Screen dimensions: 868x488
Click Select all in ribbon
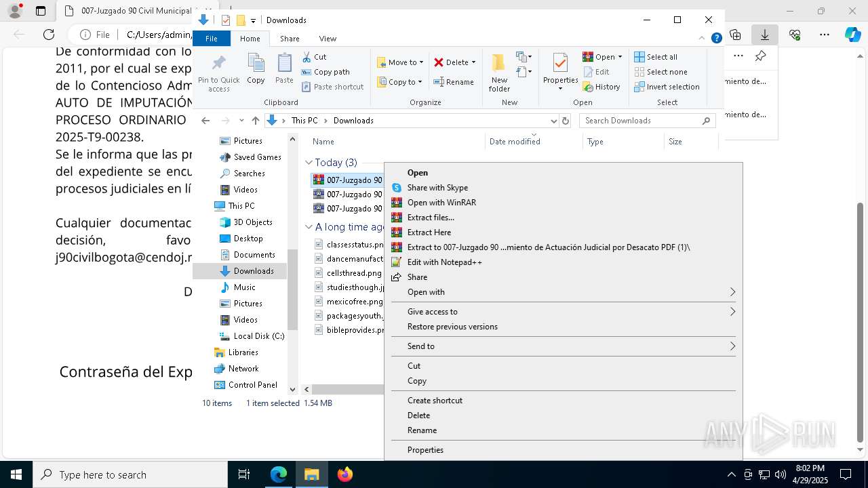[656, 57]
